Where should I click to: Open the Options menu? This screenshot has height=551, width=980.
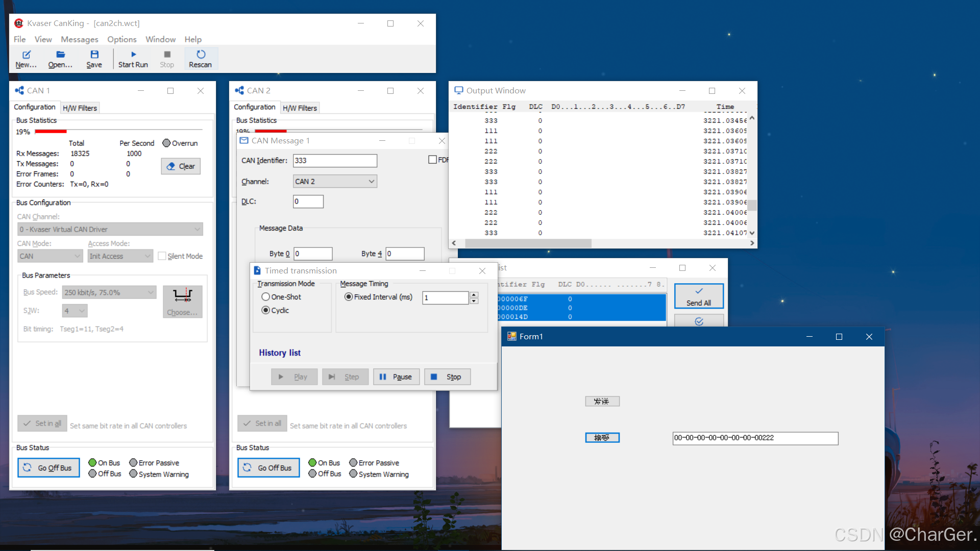pos(121,39)
